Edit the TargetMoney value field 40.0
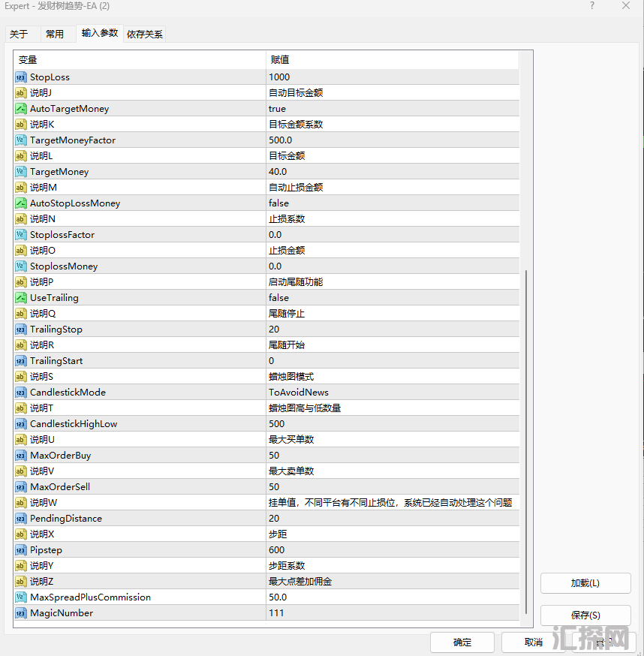The image size is (644, 656). tap(392, 171)
